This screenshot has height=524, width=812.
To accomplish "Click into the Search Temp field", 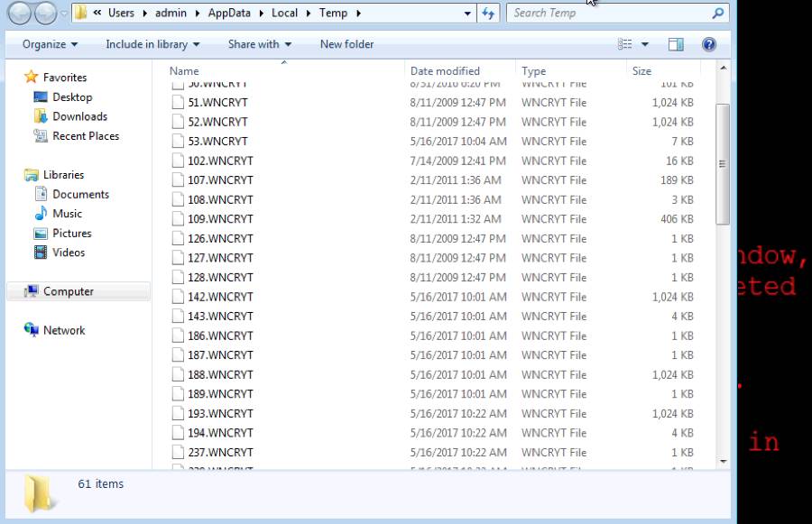I will click(609, 14).
